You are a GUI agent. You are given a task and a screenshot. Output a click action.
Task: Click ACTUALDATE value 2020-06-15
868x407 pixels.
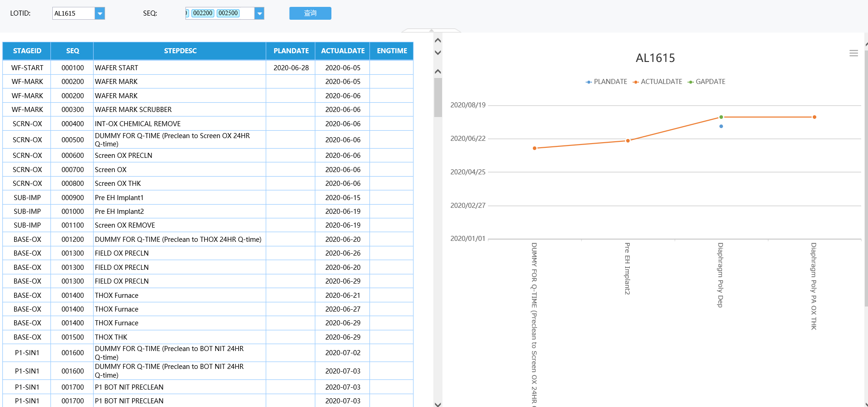[343, 198]
